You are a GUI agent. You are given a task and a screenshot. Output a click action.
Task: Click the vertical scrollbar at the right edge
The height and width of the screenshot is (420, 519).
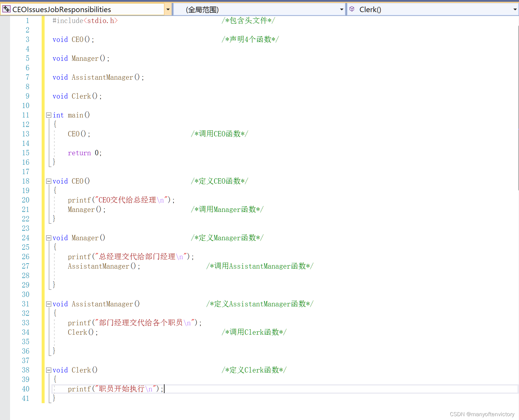[x=518, y=108]
